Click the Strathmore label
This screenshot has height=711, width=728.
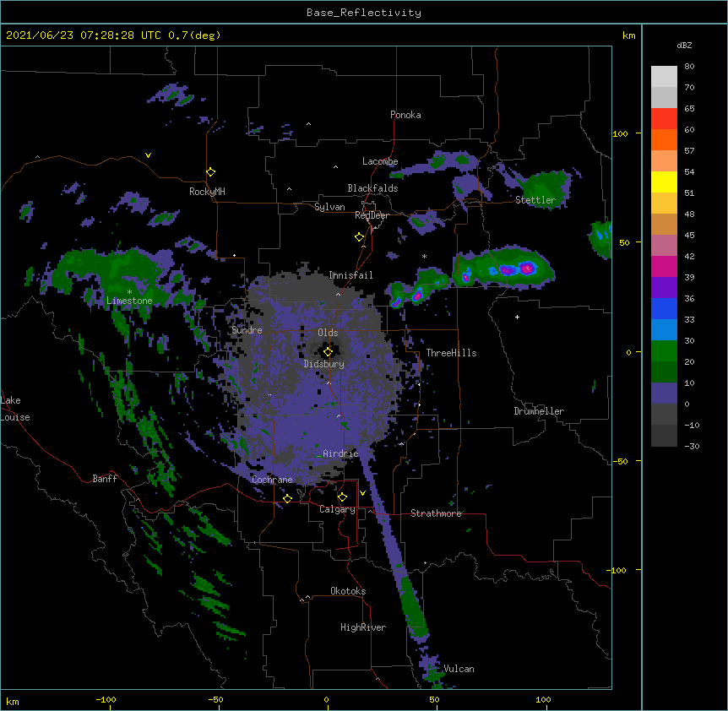(436, 513)
